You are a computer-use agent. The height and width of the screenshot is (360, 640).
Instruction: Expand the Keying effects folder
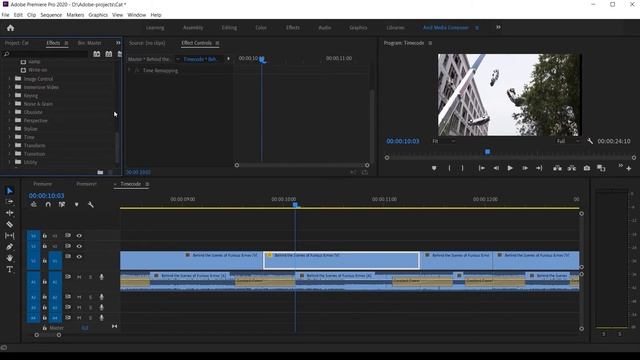[x=9, y=96]
